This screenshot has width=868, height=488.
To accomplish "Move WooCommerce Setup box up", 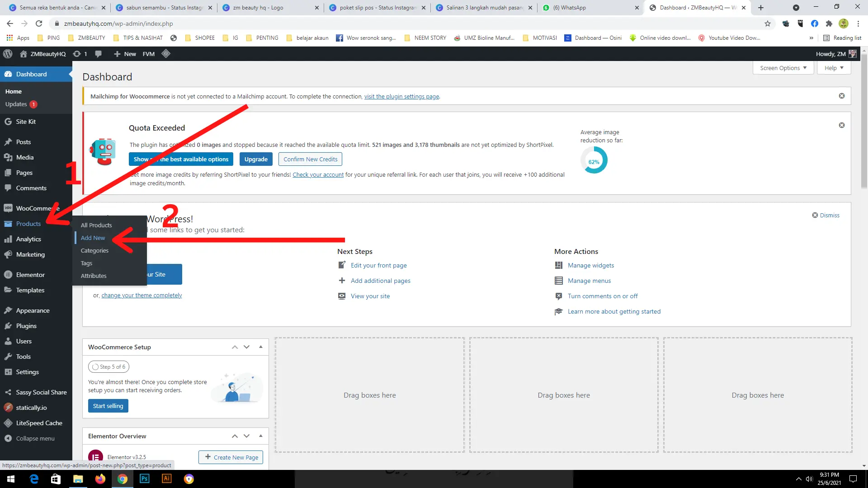I will pos(235,347).
